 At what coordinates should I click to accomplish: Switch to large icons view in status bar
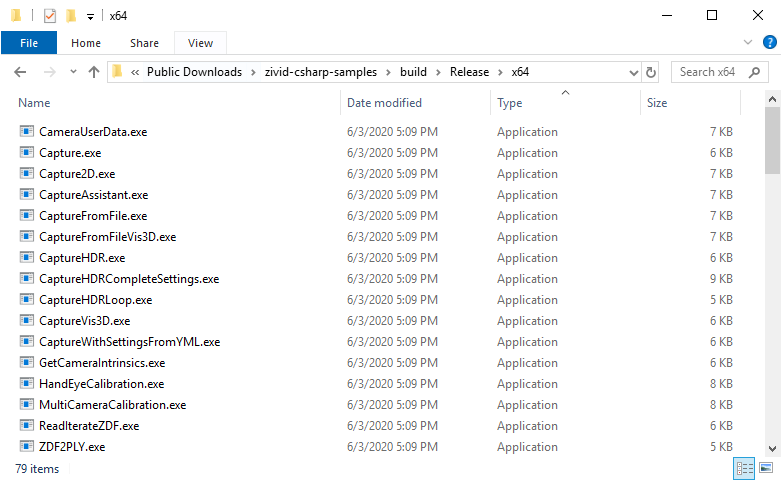coord(766,468)
